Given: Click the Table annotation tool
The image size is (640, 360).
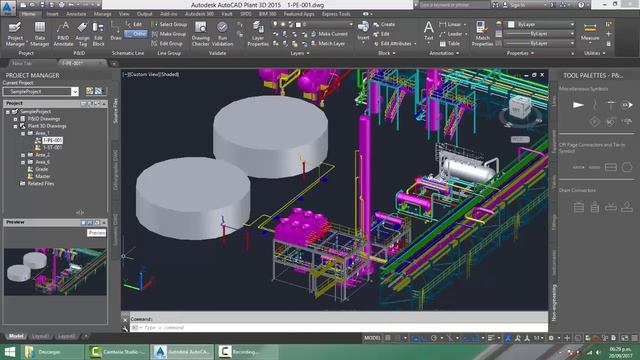Looking at the screenshot, I should tap(449, 44).
